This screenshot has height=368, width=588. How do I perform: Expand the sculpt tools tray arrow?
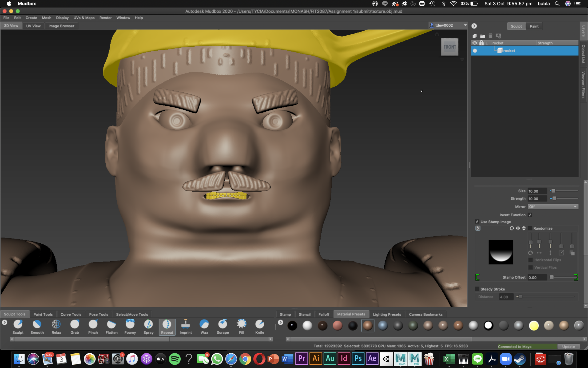point(5,322)
